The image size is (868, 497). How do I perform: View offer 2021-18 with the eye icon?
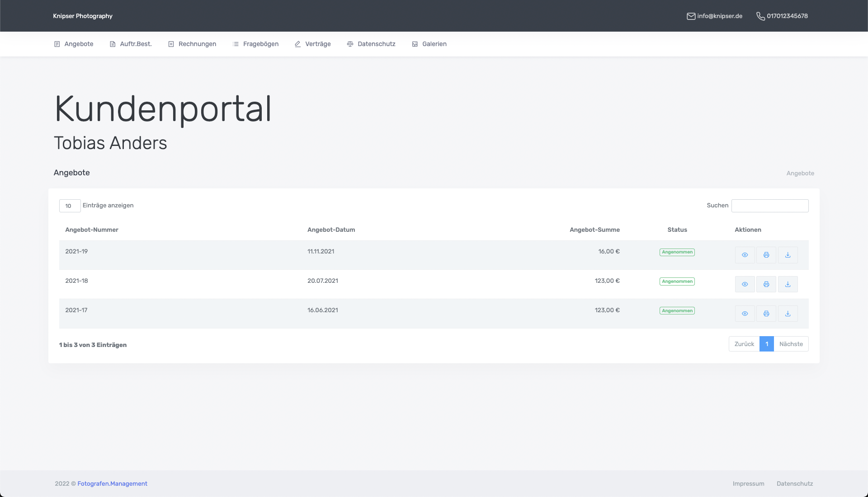(x=745, y=284)
